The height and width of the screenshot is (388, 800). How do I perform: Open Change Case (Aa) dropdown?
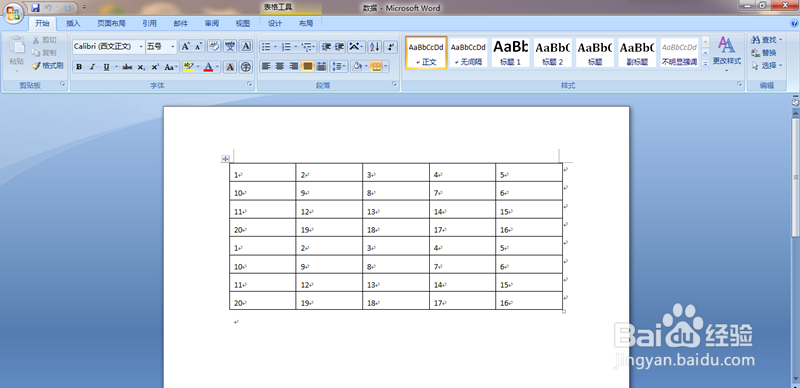(171, 67)
